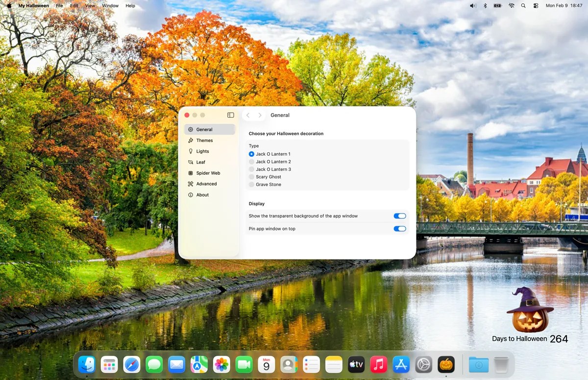The image size is (588, 380).
Task: Open the About page
Action: [x=202, y=195]
